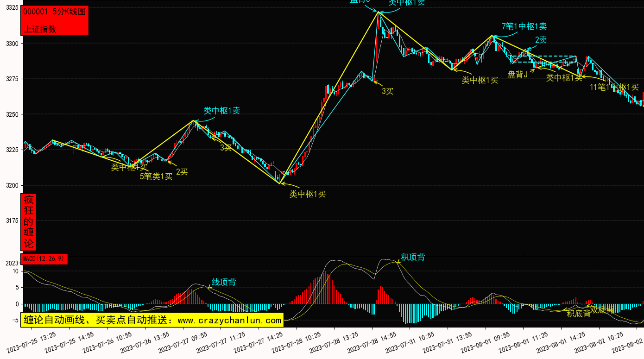Select the 积顶背 MACD divergence label

click(x=413, y=257)
